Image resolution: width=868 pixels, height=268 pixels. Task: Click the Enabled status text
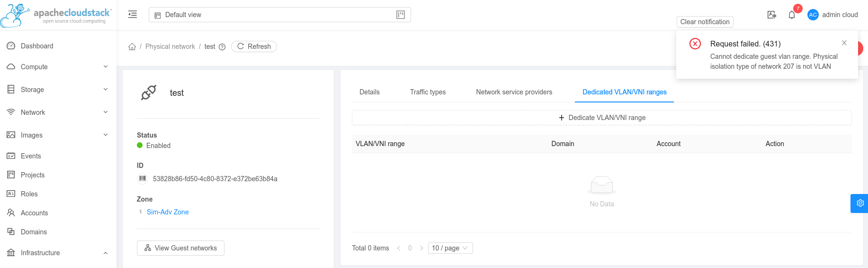coord(158,146)
